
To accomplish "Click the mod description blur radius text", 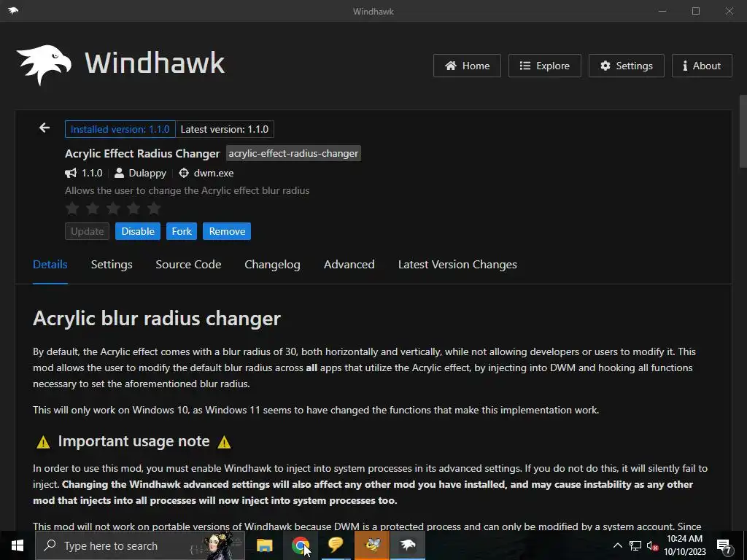I will click(x=187, y=190).
